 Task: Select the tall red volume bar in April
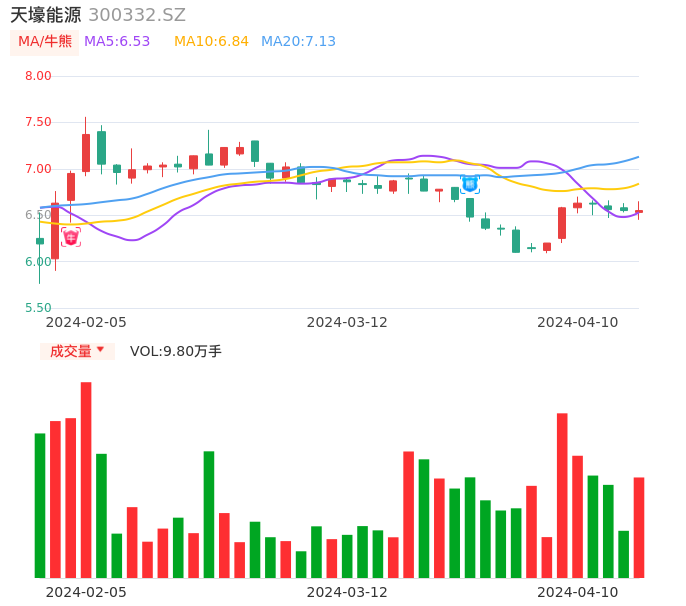click(x=562, y=495)
